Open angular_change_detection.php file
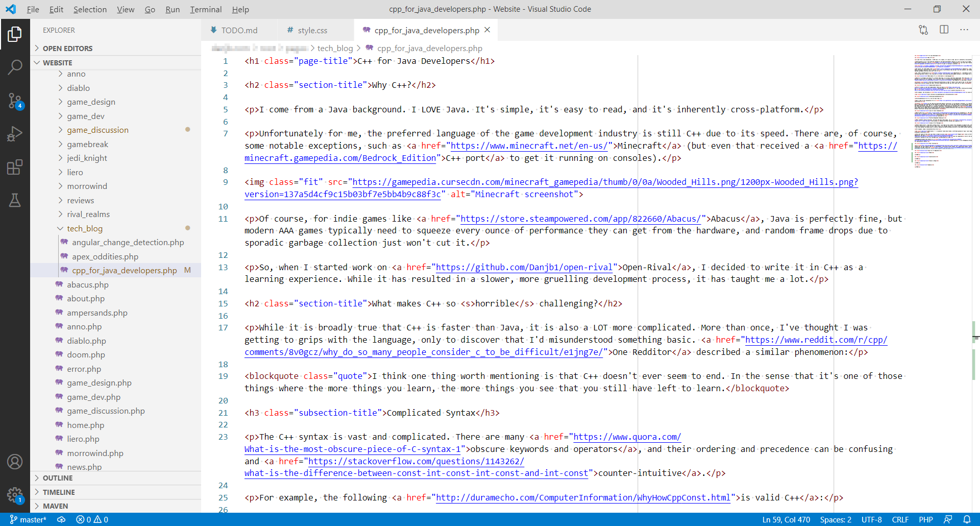The image size is (980, 526). [116, 243]
